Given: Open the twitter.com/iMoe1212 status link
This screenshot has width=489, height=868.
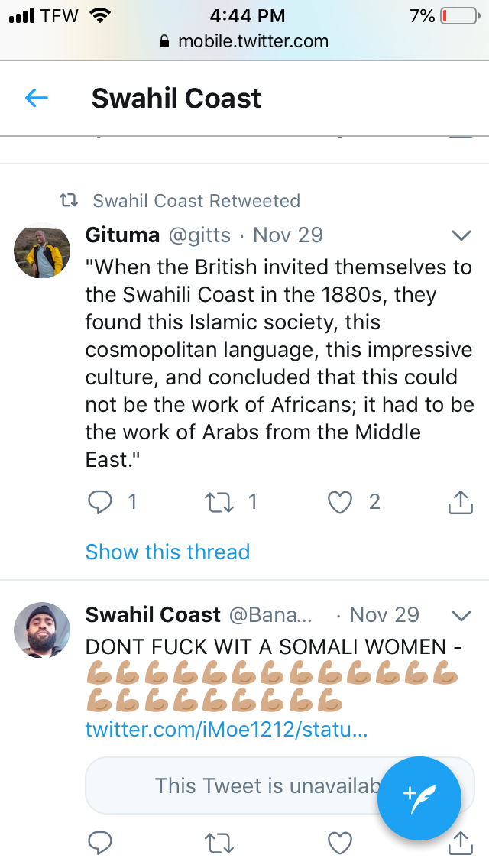Looking at the screenshot, I should [226, 730].
